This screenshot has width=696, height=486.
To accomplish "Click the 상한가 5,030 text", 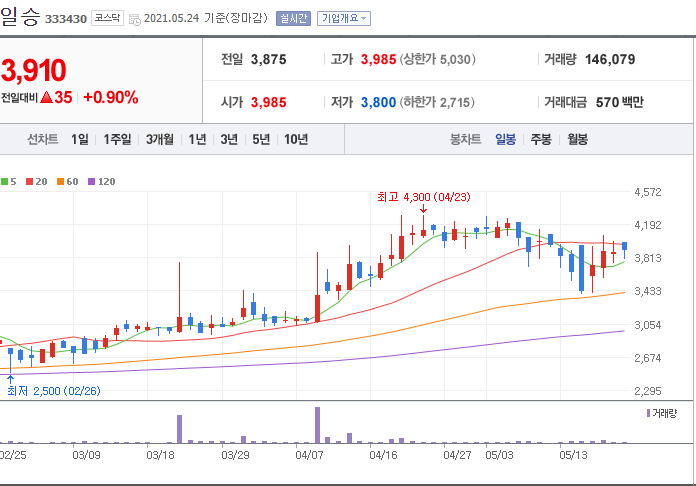I will (438, 59).
